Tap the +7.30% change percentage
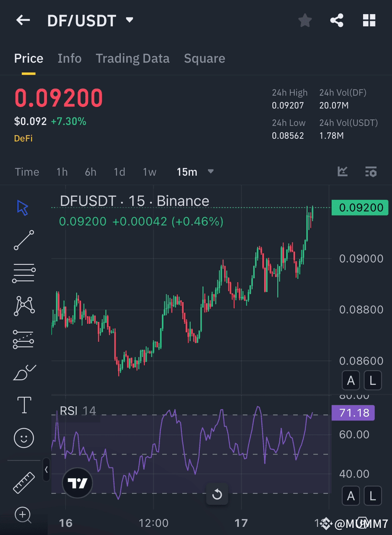The height and width of the screenshot is (535, 392). (x=68, y=122)
